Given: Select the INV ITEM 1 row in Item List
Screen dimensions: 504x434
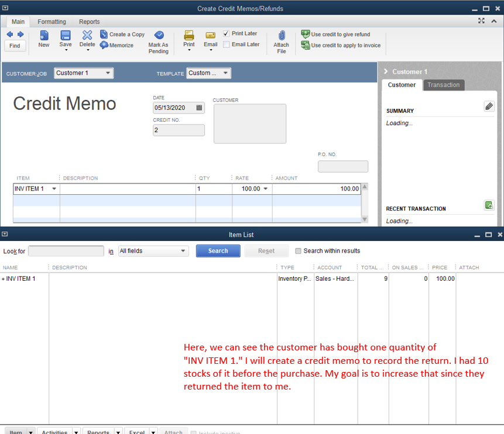Looking at the screenshot, I should (252, 278).
